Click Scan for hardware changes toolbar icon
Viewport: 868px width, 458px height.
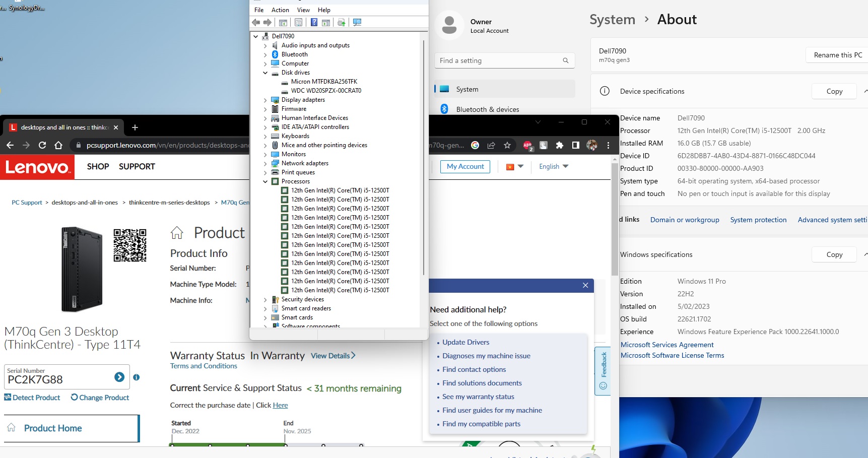(357, 22)
